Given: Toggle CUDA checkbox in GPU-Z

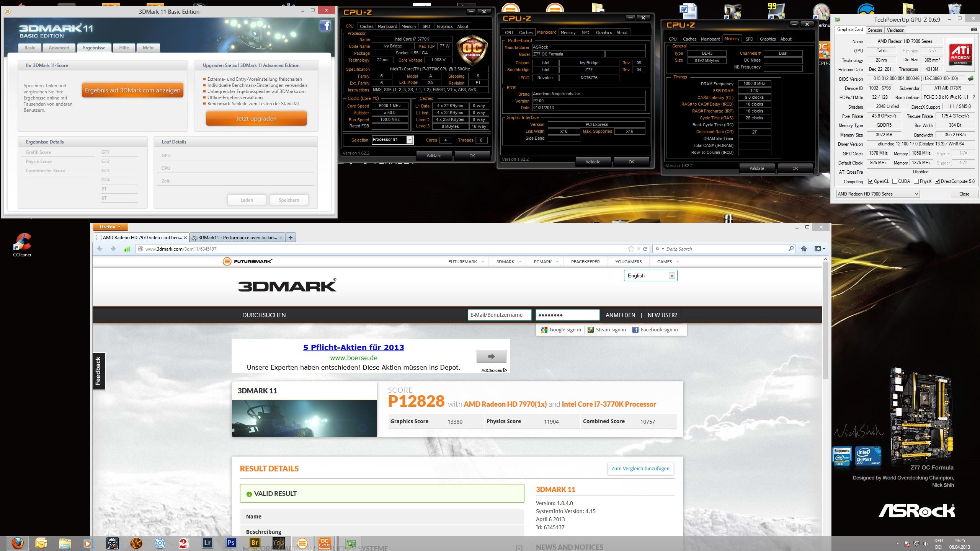Looking at the screenshot, I should point(895,181).
